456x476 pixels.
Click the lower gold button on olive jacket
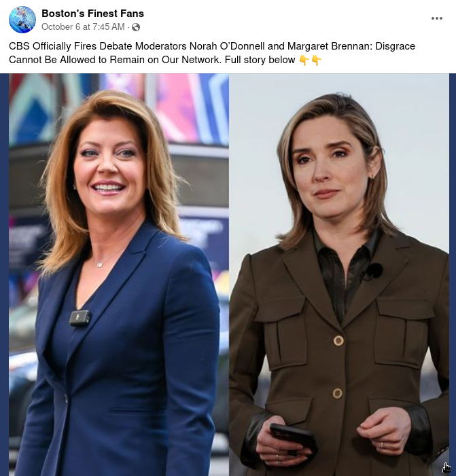tap(337, 393)
